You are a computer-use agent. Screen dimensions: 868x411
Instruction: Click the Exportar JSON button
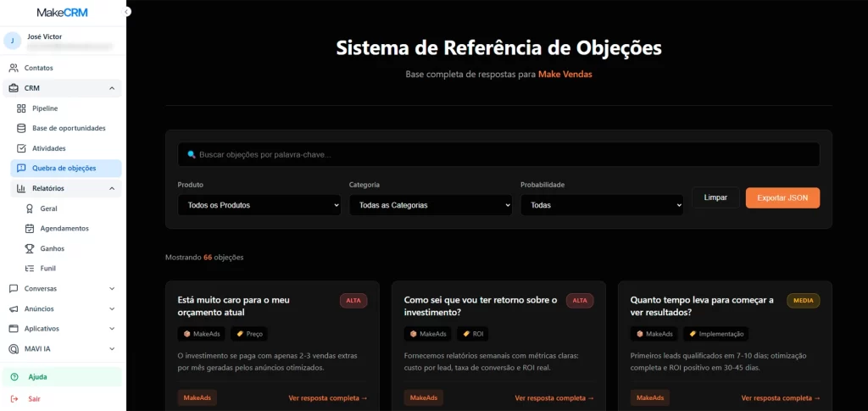pyautogui.click(x=782, y=197)
